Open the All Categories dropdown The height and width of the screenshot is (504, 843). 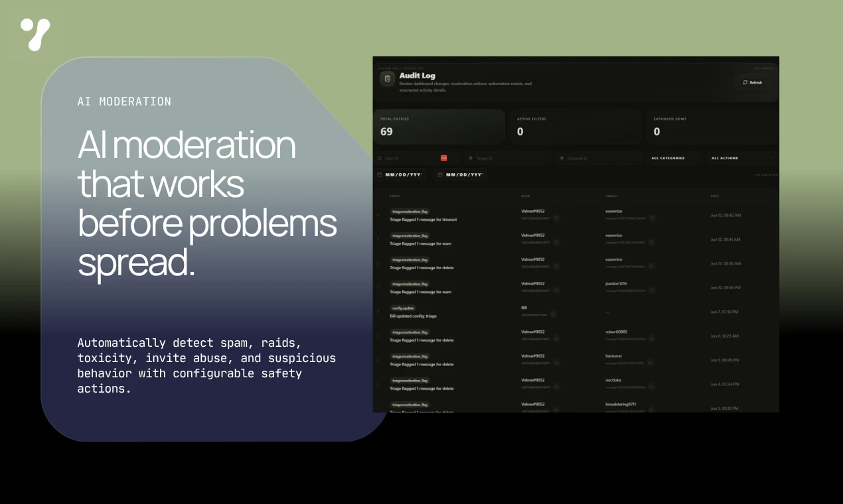(674, 158)
